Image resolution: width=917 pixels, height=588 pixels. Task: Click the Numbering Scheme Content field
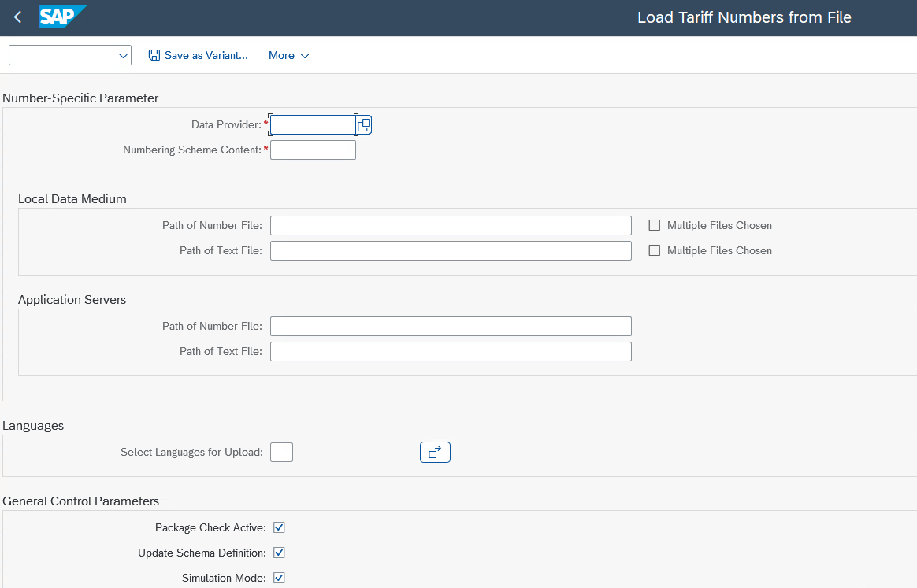(x=313, y=150)
